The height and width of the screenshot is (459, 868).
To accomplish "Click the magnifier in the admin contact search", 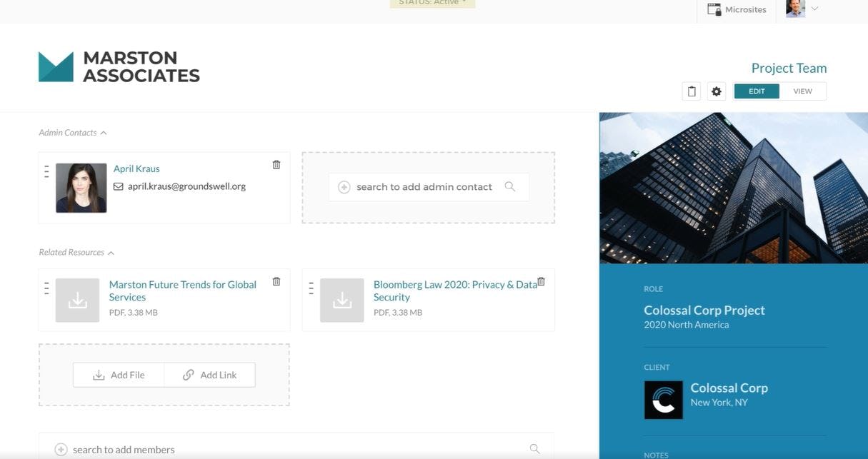I will [511, 186].
